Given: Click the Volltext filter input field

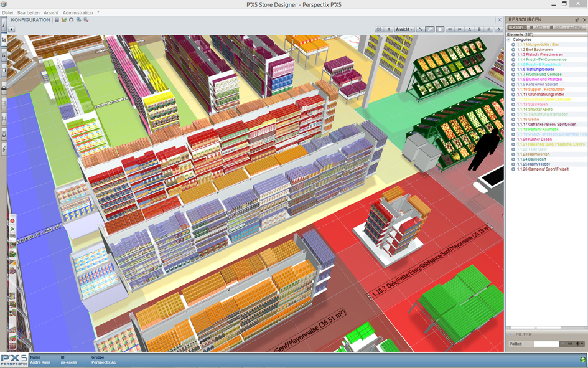Looking at the screenshot, I should pos(546,344).
